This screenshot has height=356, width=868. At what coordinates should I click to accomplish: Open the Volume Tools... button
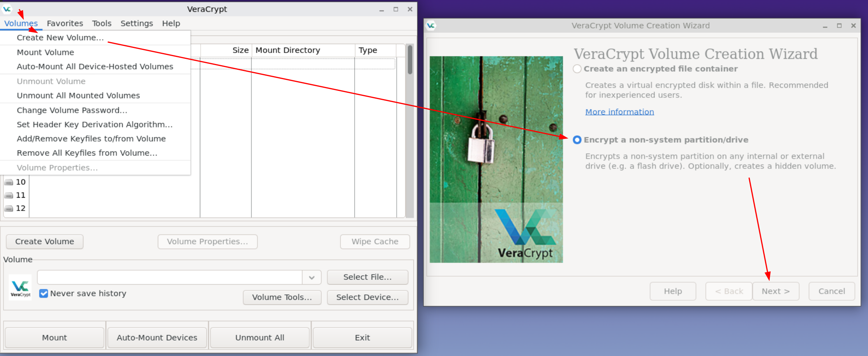(282, 298)
